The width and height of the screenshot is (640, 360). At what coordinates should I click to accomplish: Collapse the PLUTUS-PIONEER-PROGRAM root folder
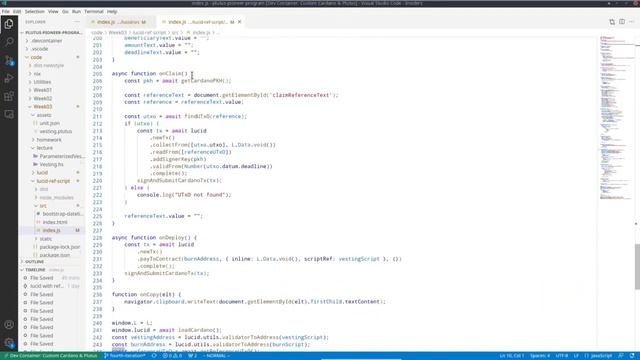coord(51,33)
